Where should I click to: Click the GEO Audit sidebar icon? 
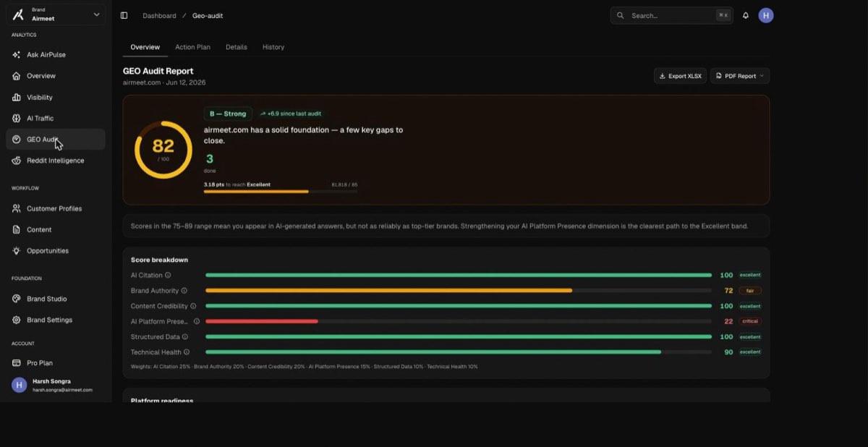point(17,139)
